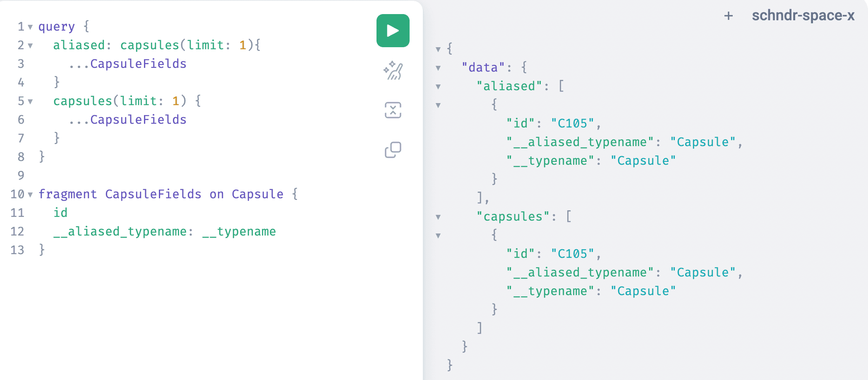Image resolution: width=868 pixels, height=380 pixels.
Task: Collapse the query block on line 1
Action: tap(30, 27)
